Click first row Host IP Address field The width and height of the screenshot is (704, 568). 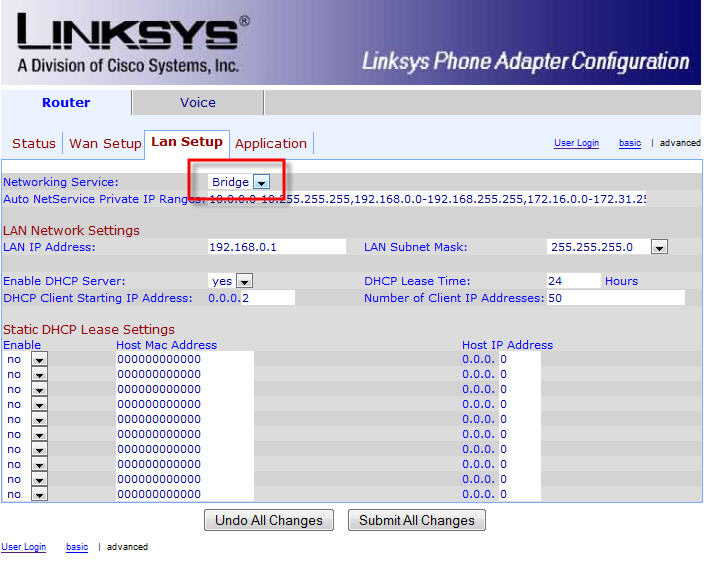pyautogui.click(x=519, y=359)
